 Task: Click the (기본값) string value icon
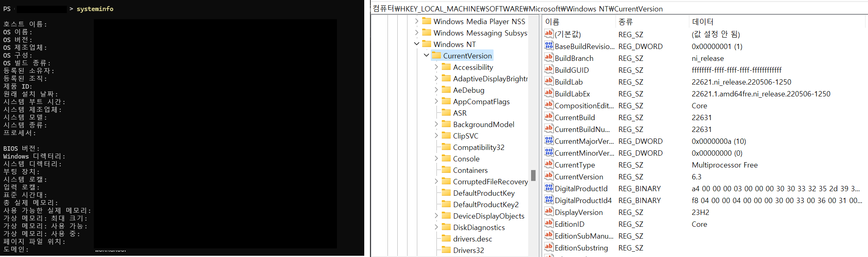pyautogui.click(x=549, y=34)
